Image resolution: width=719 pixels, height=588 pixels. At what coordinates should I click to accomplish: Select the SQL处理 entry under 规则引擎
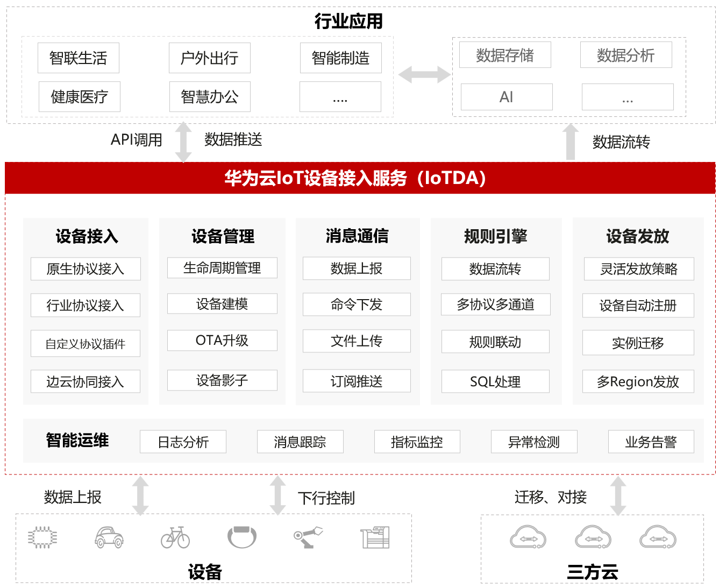(x=495, y=381)
